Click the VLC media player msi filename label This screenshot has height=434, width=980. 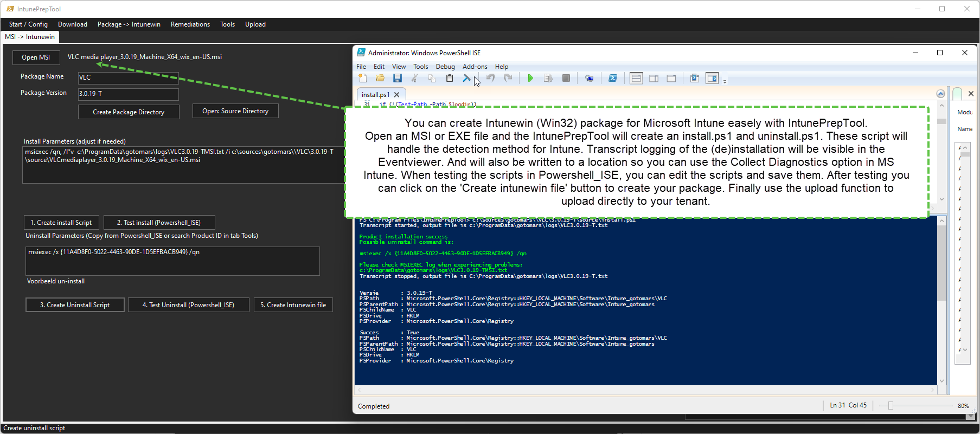pos(145,57)
